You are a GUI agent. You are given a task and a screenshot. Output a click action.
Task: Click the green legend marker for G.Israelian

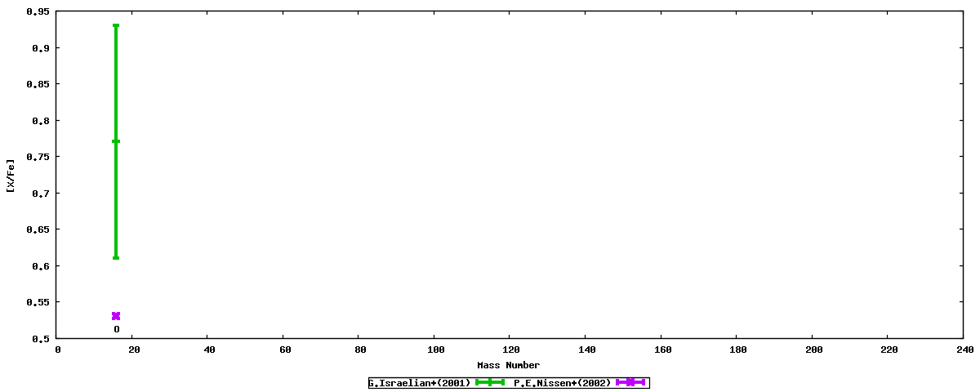click(x=490, y=382)
